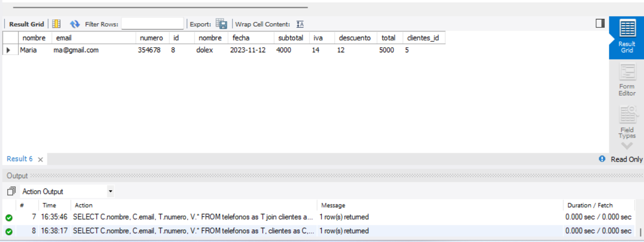The width and height of the screenshot is (644, 242).
Task: Sort by the numero column header
Action: (152, 38)
